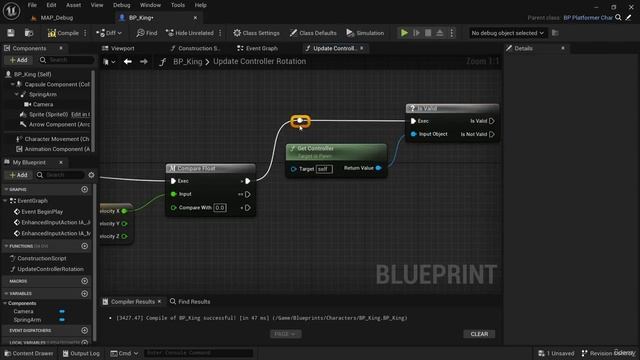Navigate back in graph history
Screen dimensions: 640x360
point(128,62)
